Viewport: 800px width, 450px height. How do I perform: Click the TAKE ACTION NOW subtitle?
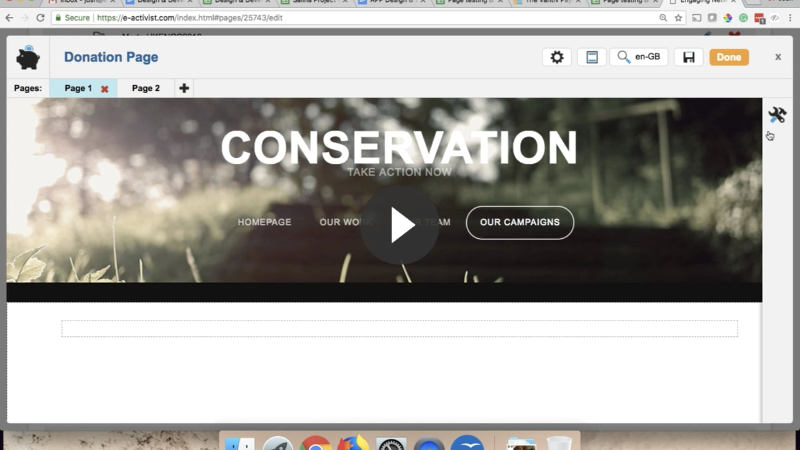pos(399,172)
